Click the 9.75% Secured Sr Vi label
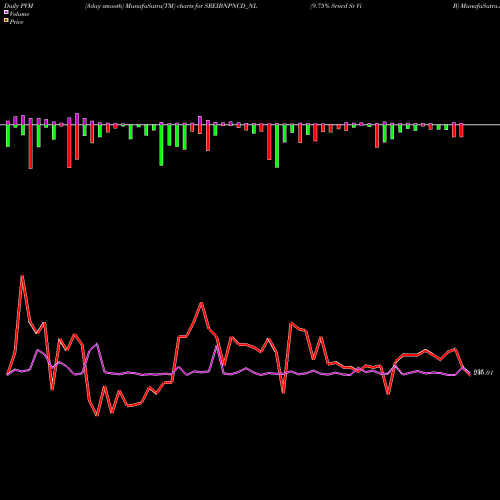 click(336, 6)
